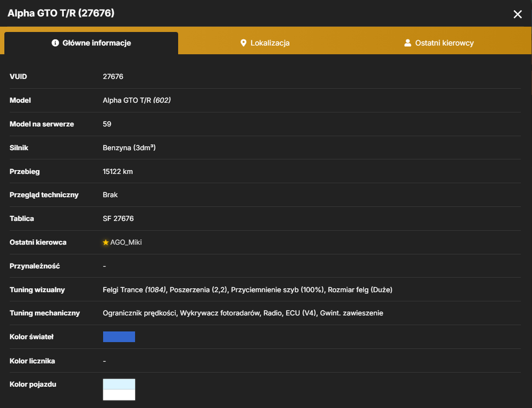Click the Tuning mechaniczny row label
532x408 pixels.
[45, 313]
